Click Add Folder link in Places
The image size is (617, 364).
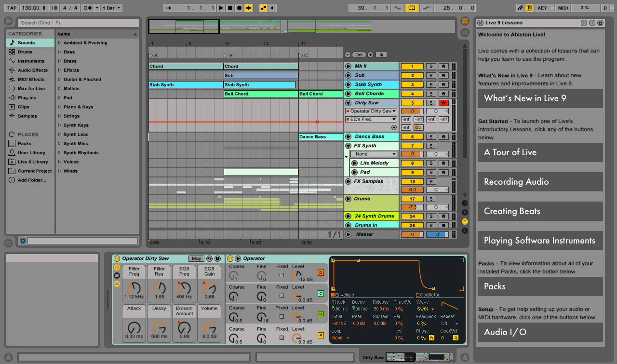pyautogui.click(x=32, y=180)
